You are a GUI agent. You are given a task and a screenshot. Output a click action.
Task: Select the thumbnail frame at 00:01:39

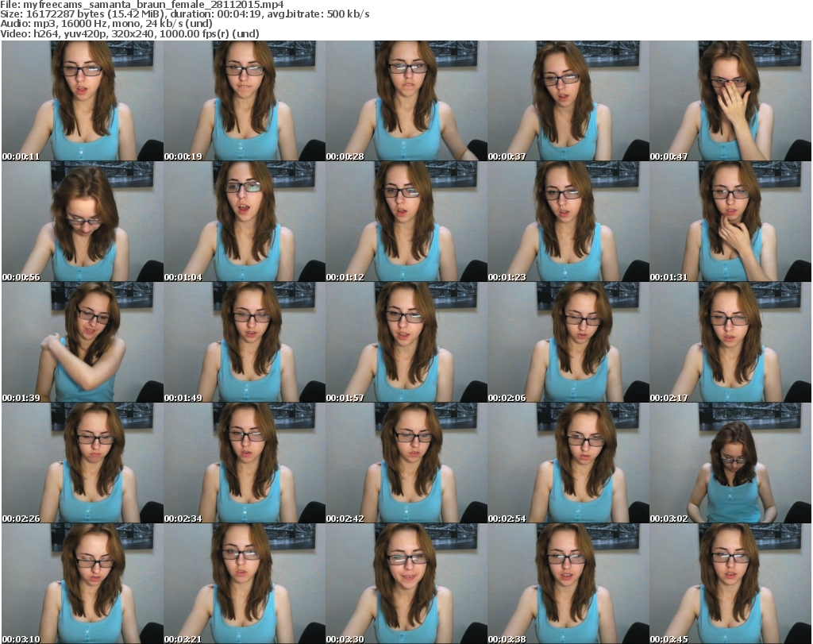pos(83,342)
